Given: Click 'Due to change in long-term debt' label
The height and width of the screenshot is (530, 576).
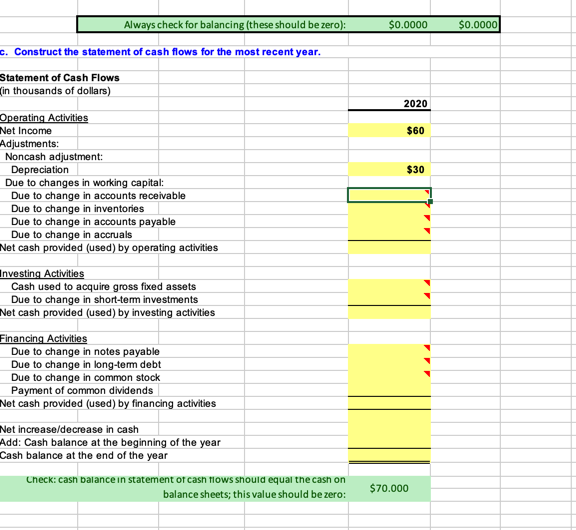Looking at the screenshot, I should 86,364.
